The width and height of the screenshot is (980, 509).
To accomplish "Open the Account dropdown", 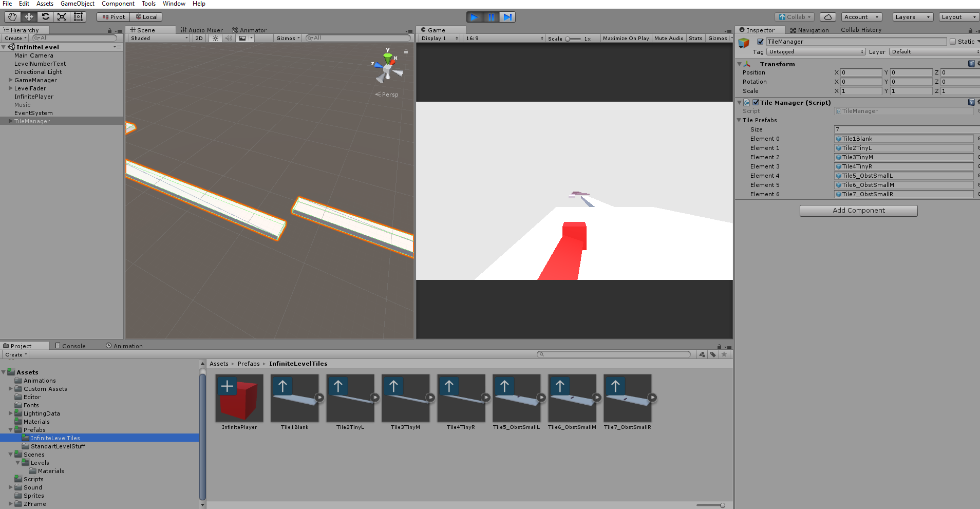I will [862, 17].
